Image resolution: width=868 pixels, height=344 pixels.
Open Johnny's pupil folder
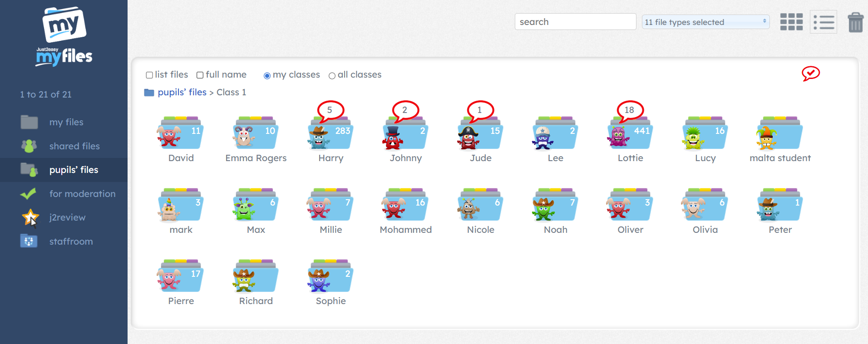pos(405,133)
